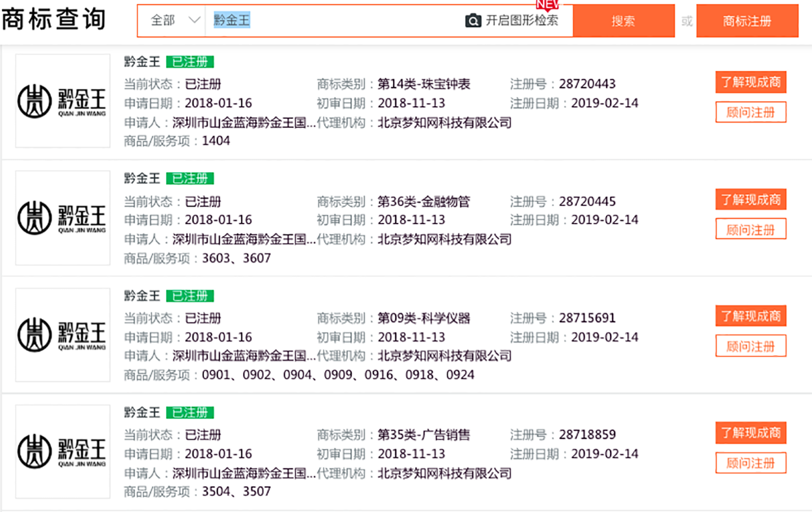Select registration number 28720443
The height and width of the screenshot is (512, 812).
tap(587, 84)
